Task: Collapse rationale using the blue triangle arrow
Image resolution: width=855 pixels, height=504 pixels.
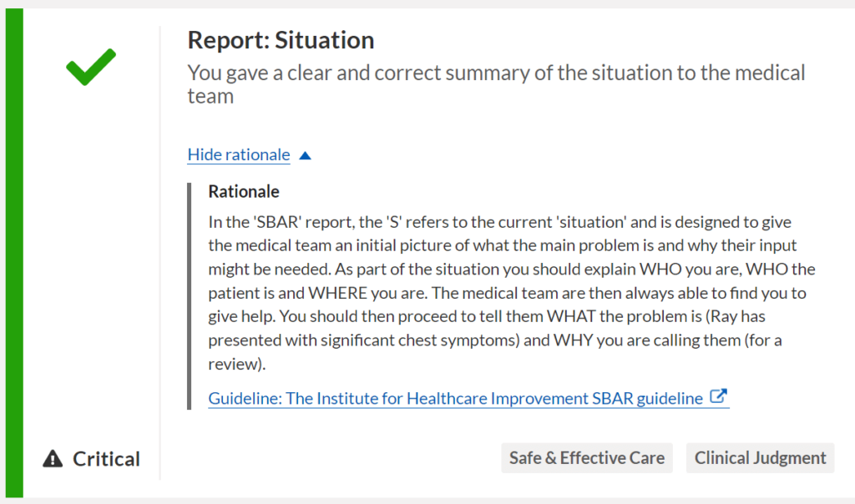Action: (x=305, y=155)
